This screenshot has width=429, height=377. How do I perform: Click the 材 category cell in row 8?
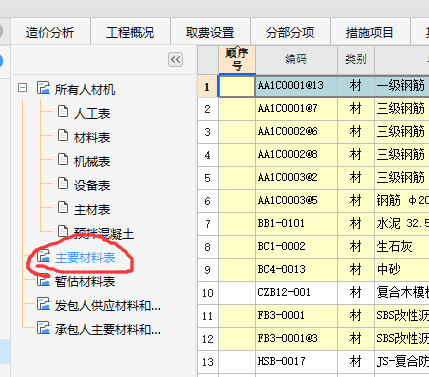pyautogui.click(x=356, y=247)
